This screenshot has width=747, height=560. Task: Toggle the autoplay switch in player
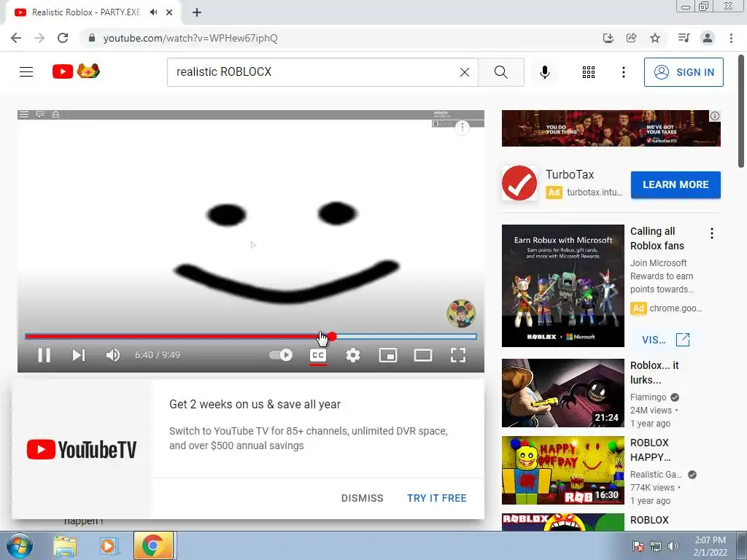click(x=281, y=355)
